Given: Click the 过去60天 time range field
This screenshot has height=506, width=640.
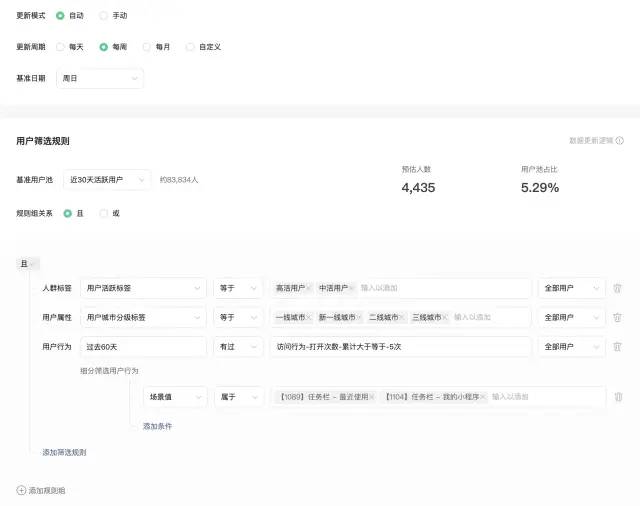Looking at the screenshot, I should 143,347.
